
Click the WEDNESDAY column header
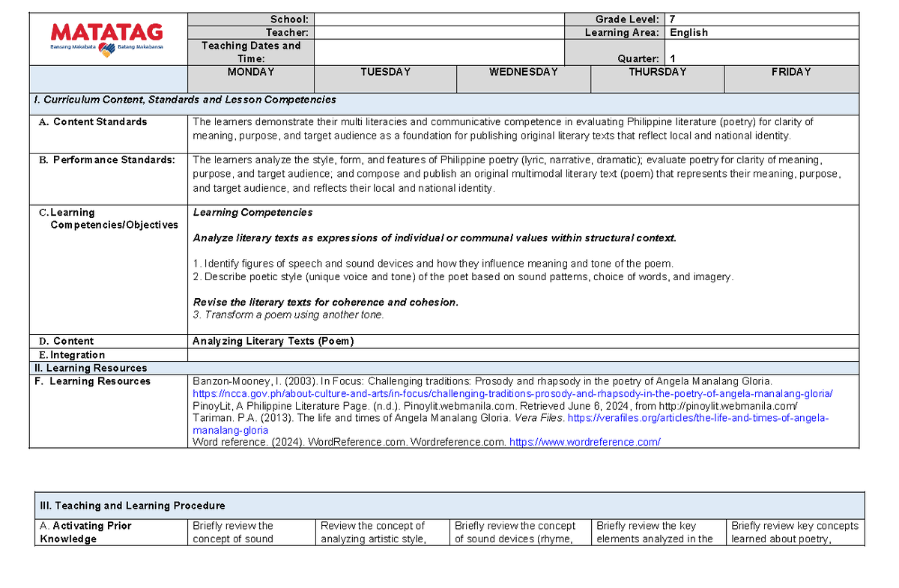click(x=523, y=73)
